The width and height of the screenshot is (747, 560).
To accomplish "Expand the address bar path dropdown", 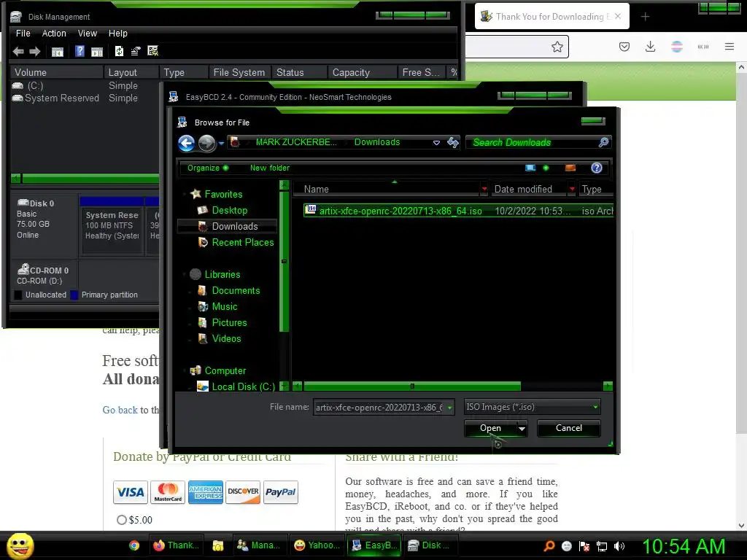I will point(436,142).
